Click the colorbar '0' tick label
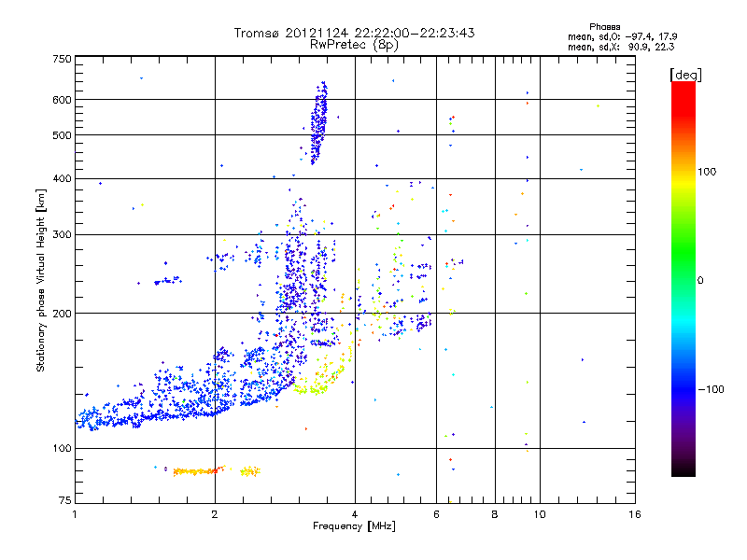Image resolution: width=747 pixels, height=560 pixels. [x=699, y=280]
